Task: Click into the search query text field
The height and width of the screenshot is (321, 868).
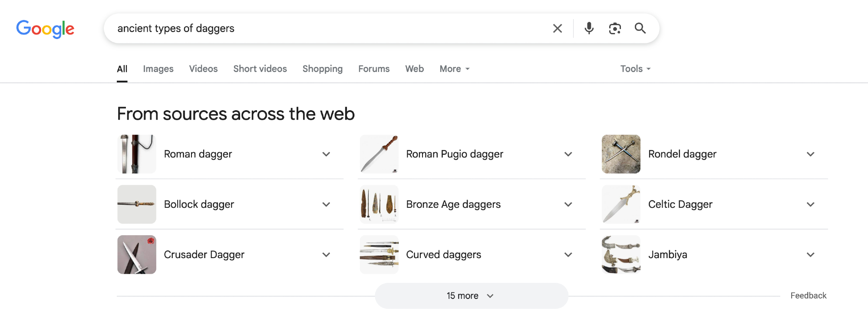Action: (x=326, y=29)
